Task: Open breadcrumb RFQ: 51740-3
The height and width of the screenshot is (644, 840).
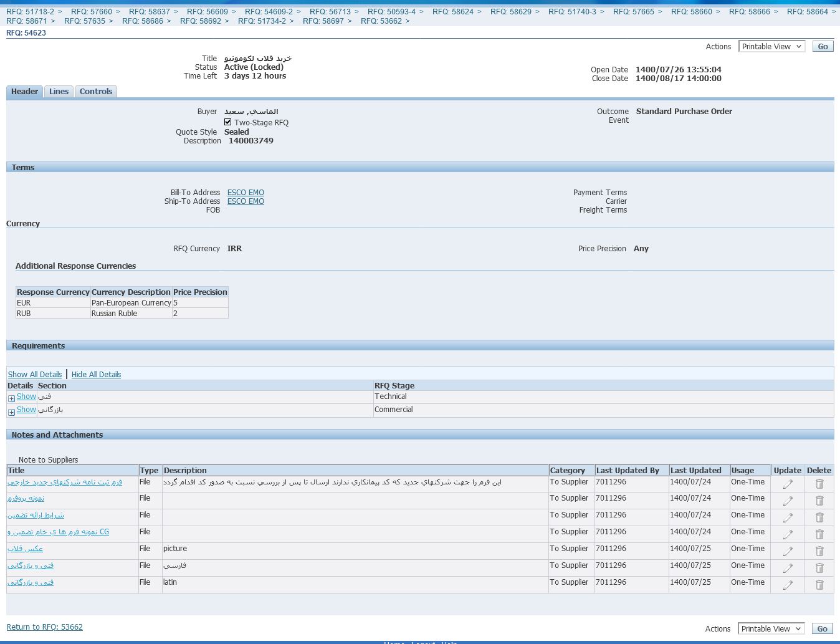Action: click(572, 12)
